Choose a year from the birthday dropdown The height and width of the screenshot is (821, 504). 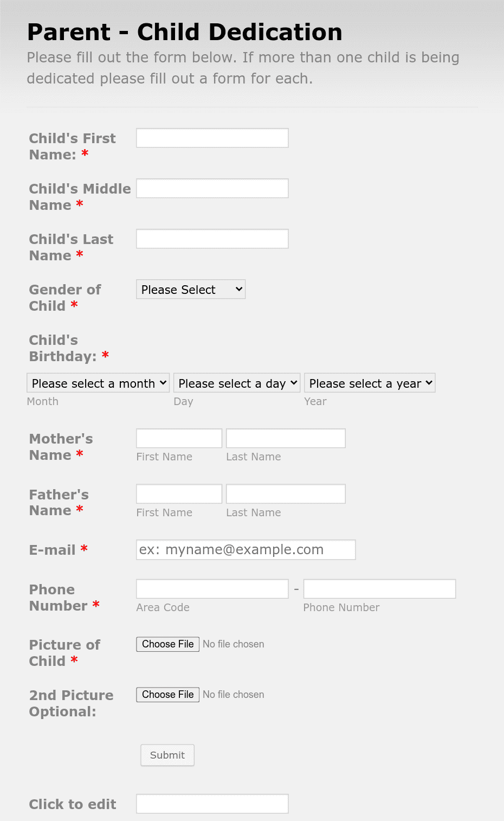[x=370, y=383]
